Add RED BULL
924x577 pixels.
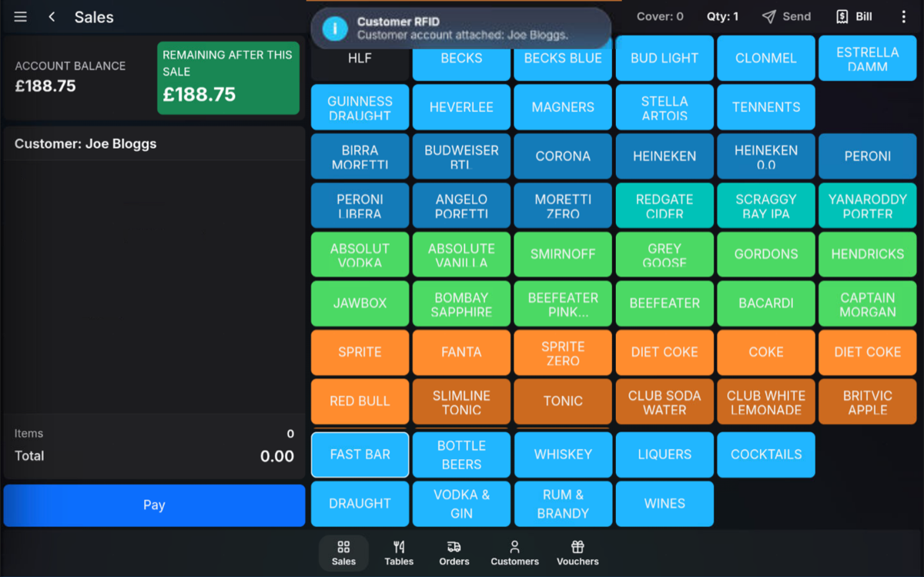click(x=360, y=401)
